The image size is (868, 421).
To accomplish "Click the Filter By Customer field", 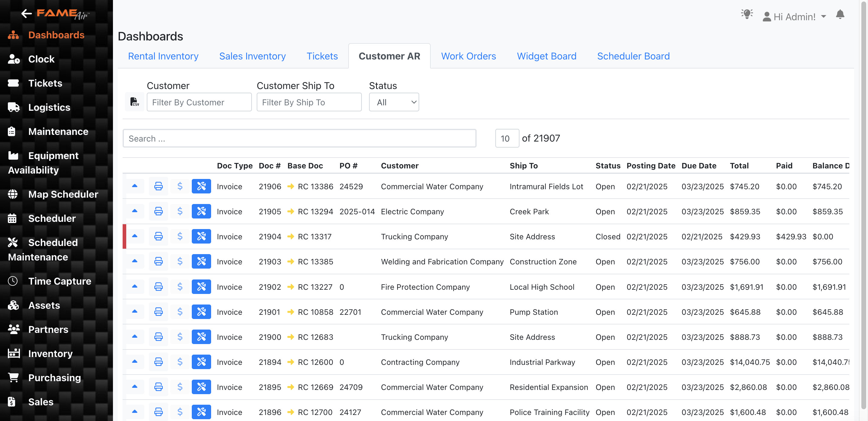I will tap(199, 102).
